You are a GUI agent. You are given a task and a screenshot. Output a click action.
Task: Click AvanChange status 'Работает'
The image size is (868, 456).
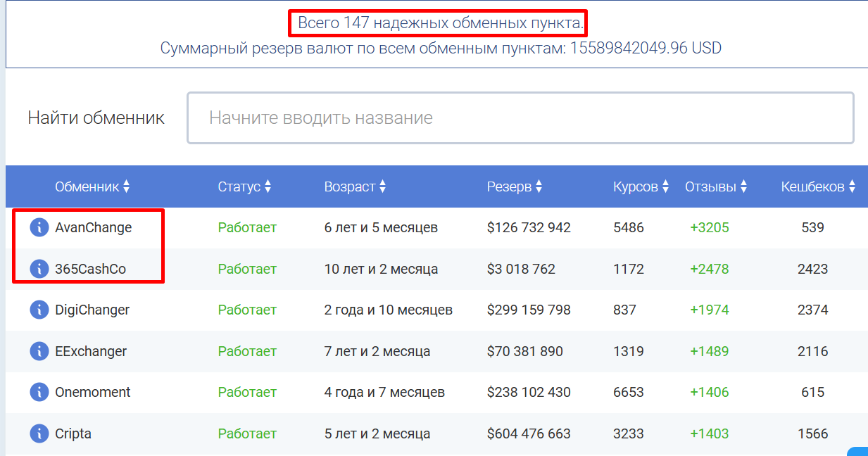pyautogui.click(x=247, y=227)
